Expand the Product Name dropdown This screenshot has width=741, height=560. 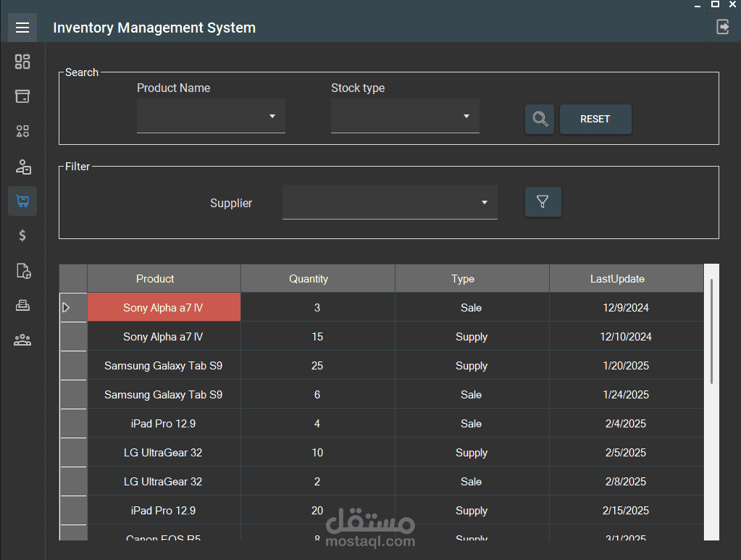211,116
